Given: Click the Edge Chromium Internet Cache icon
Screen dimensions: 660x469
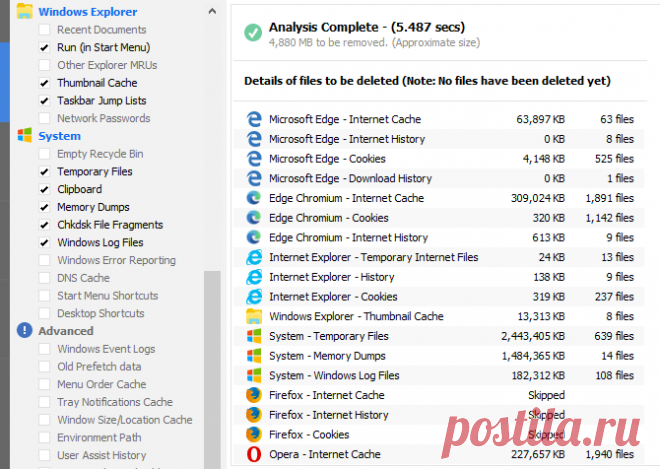Looking at the screenshot, I should click(x=254, y=198).
